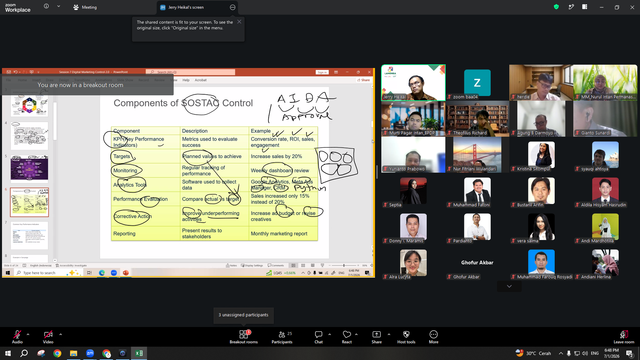Expand the arrow next to Share
Screen dimensions: 640x360
click(x=389, y=334)
